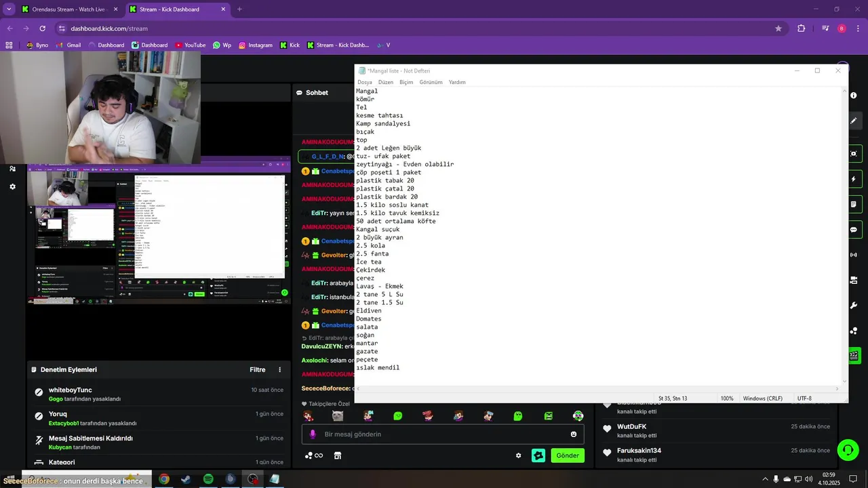Viewport: 868px width, 488px height.
Task: Open a new browser tab
Action: (x=239, y=9)
